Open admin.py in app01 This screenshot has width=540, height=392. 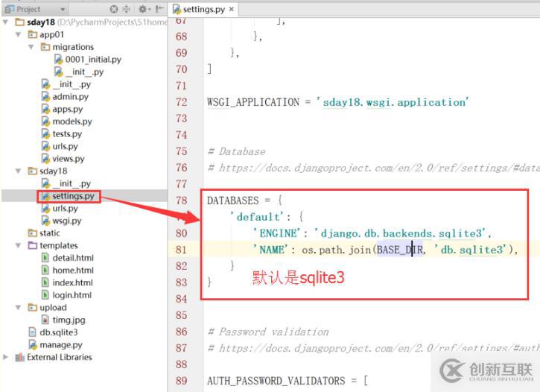pyautogui.click(x=70, y=97)
